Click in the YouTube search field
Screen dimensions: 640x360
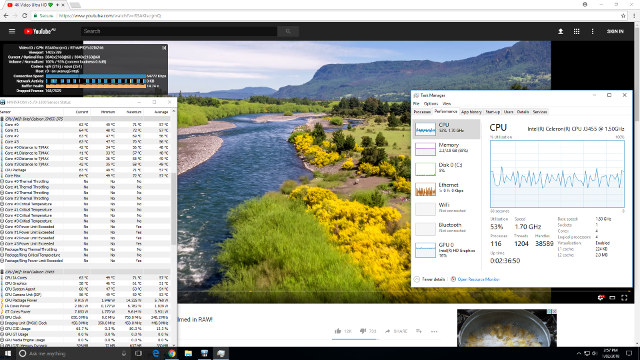(x=179, y=31)
